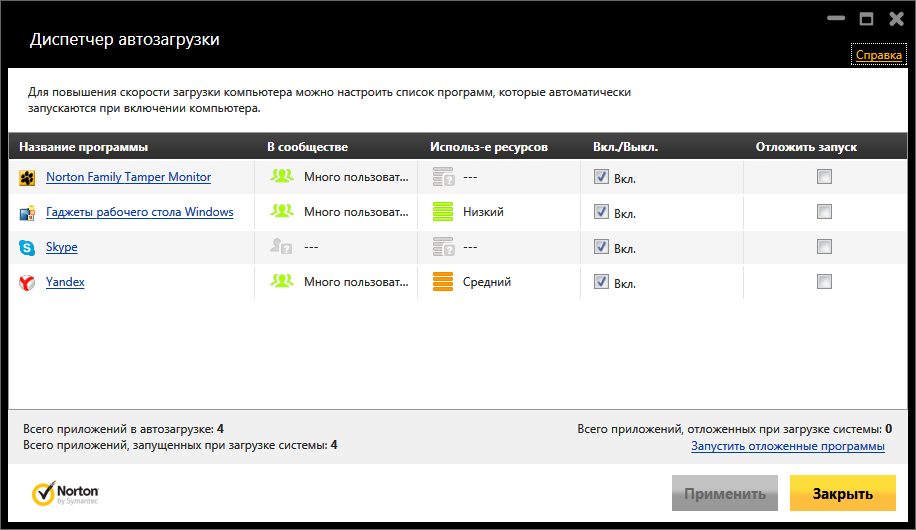Click the medium resource usage icon

pyautogui.click(x=443, y=282)
